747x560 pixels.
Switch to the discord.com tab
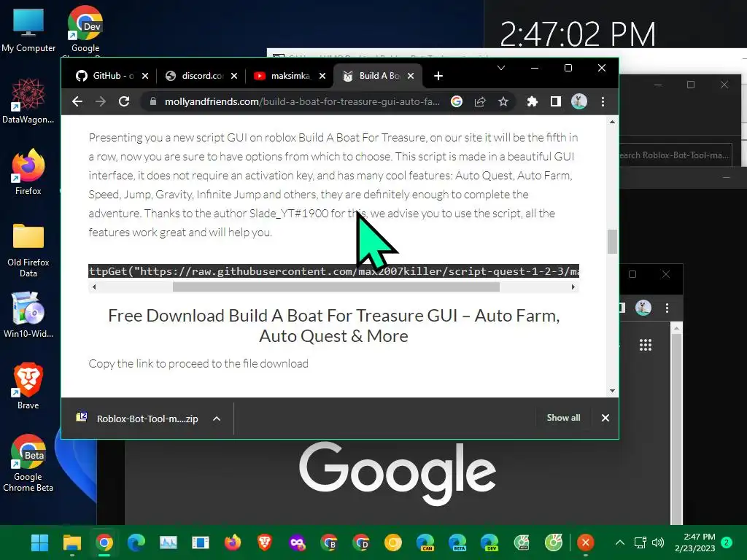point(196,76)
